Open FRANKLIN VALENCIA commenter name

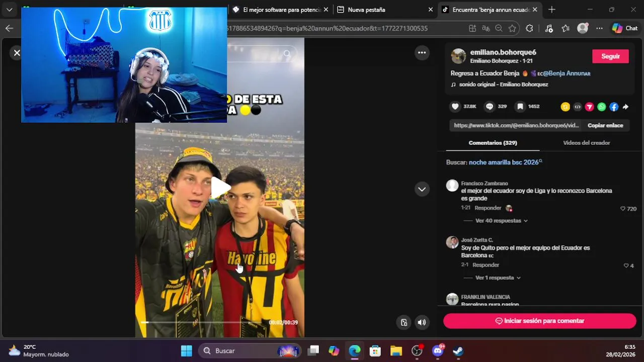[486, 297]
